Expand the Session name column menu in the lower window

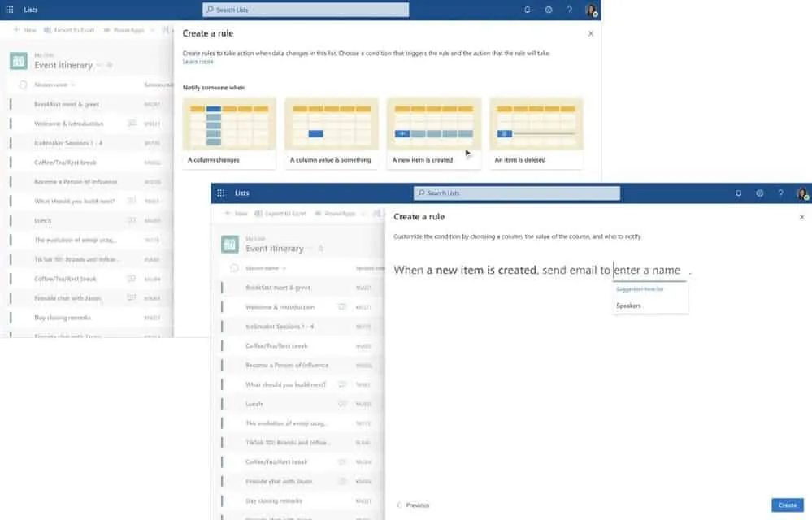click(x=284, y=268)
